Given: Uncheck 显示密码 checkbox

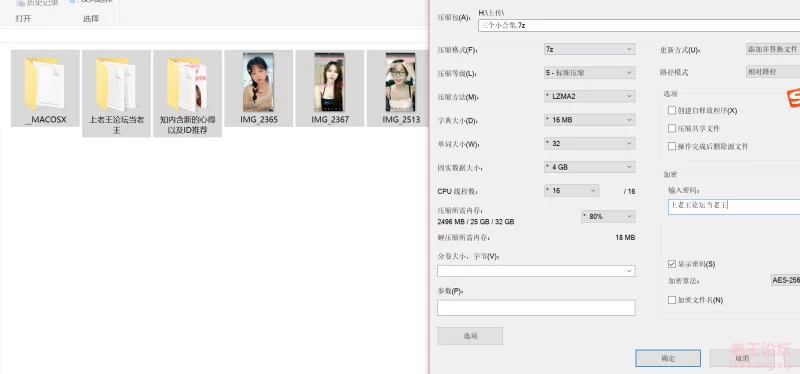Looking at the screenshot, I should [671, 264].
